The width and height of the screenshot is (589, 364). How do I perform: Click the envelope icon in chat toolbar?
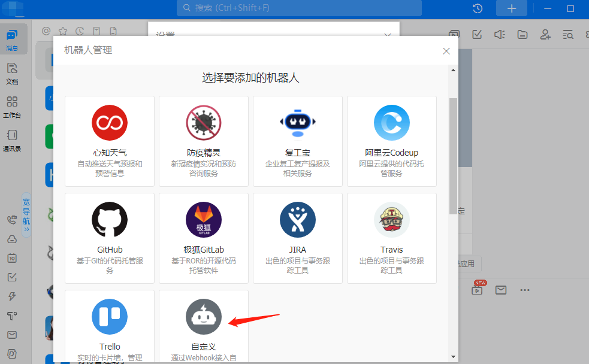point(501,290)
